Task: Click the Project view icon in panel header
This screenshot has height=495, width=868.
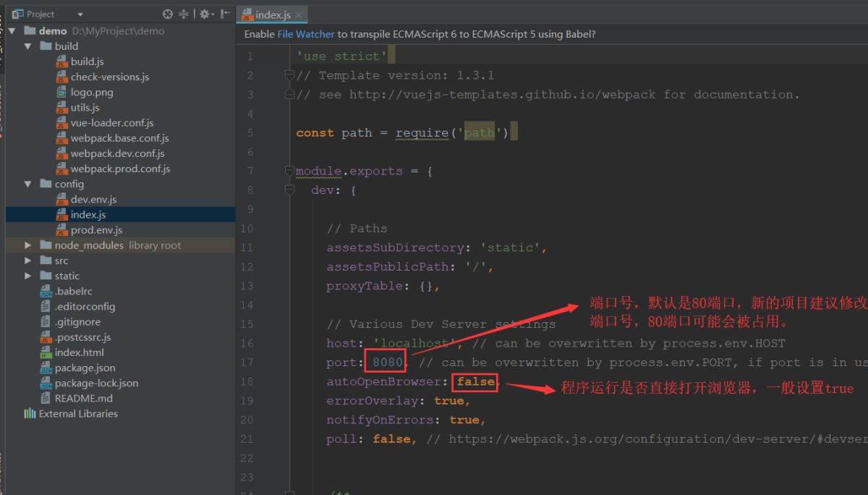Action: coord(18,14)
